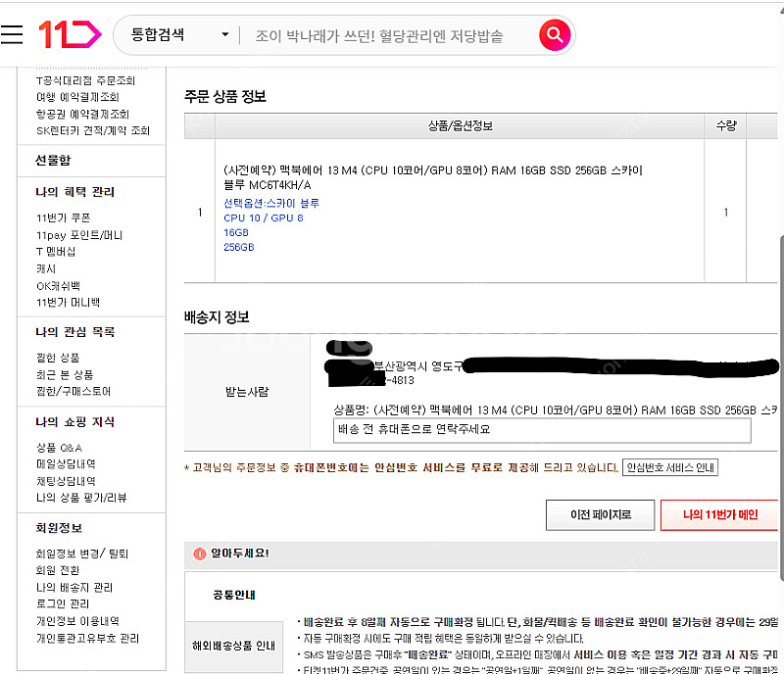Open 메일상담내역 sidebar link
This screenshot has height=674, width=784.
[66, 464]
